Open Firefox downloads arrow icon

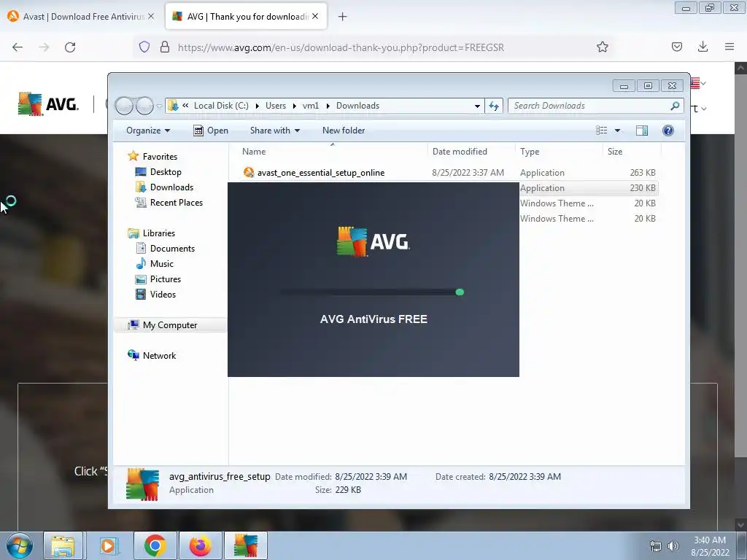[x=703, y=47]
